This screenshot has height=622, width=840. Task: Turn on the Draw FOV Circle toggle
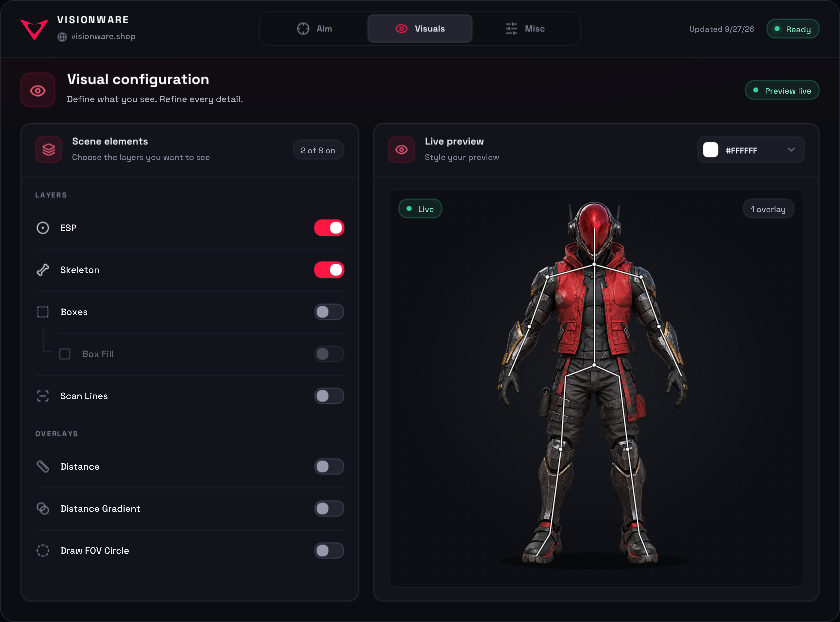329,551
